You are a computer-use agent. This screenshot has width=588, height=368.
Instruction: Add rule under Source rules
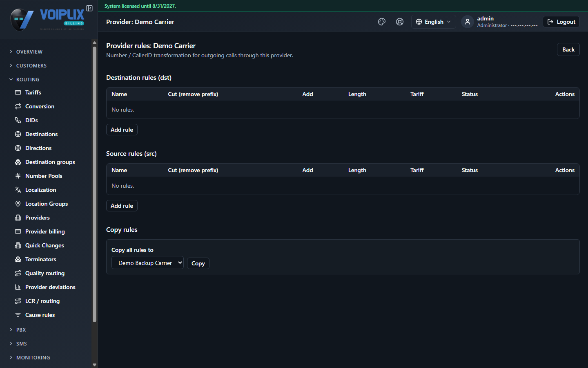coord(122,206)
